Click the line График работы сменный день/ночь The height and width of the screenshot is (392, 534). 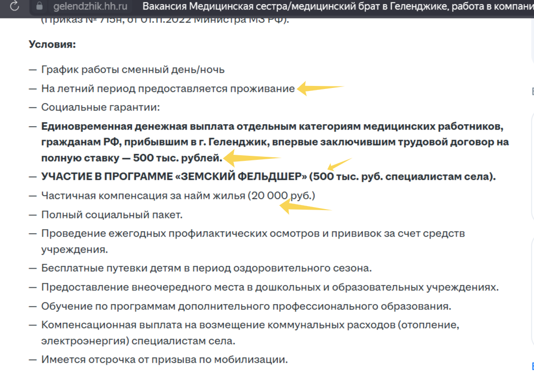[x=133, y=69]
